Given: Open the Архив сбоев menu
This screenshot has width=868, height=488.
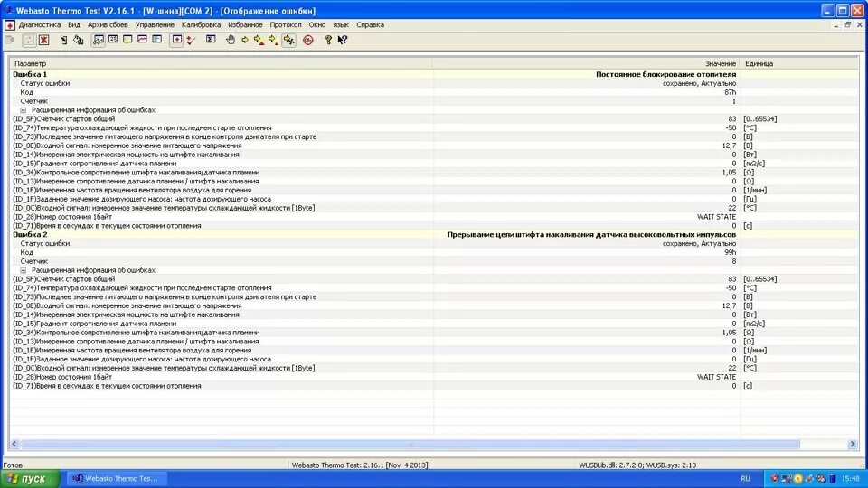Looking at the screenshot, I should point(108,25).
